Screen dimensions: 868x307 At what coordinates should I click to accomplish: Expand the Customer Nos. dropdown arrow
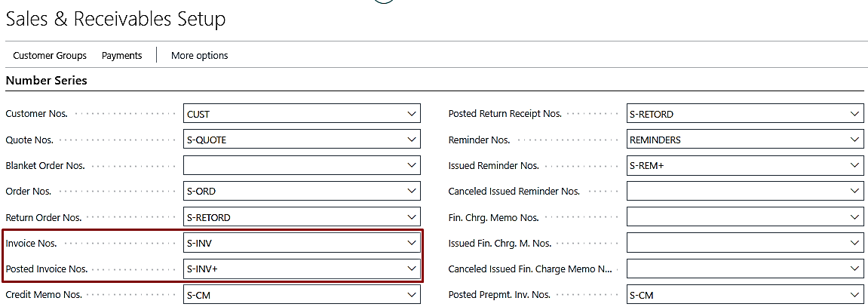[411, 114]
